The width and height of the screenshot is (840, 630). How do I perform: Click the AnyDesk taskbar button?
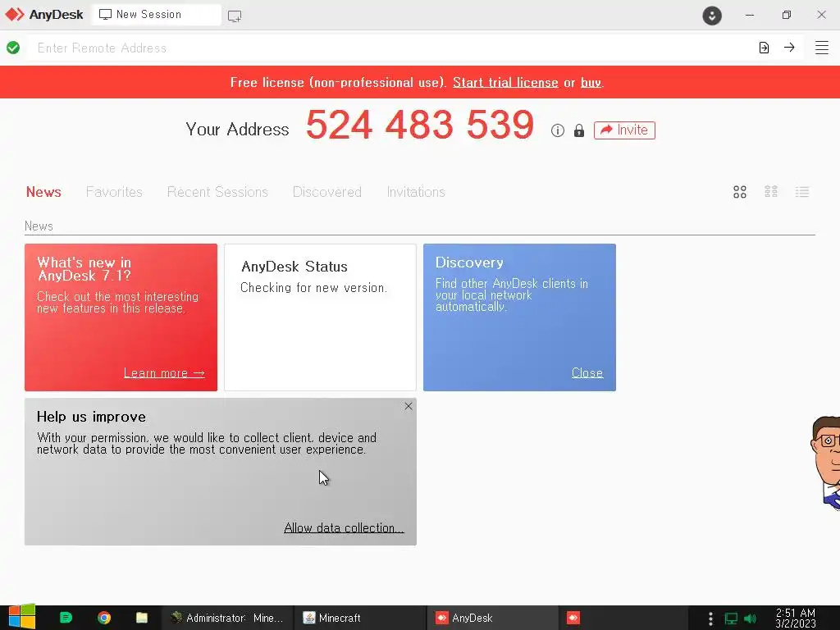tap(493, 618)
